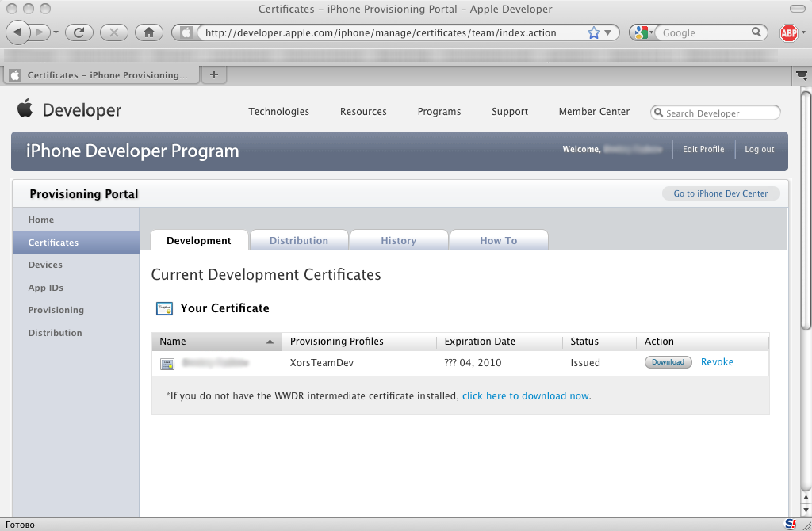Click the S! status bar icon

tap(791, 524)
